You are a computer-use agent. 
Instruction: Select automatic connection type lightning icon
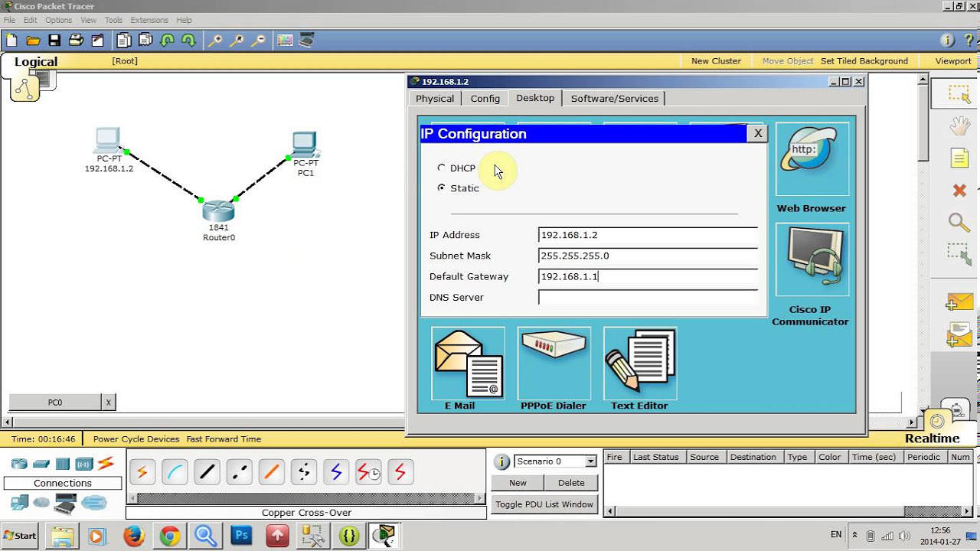[142, 472]
